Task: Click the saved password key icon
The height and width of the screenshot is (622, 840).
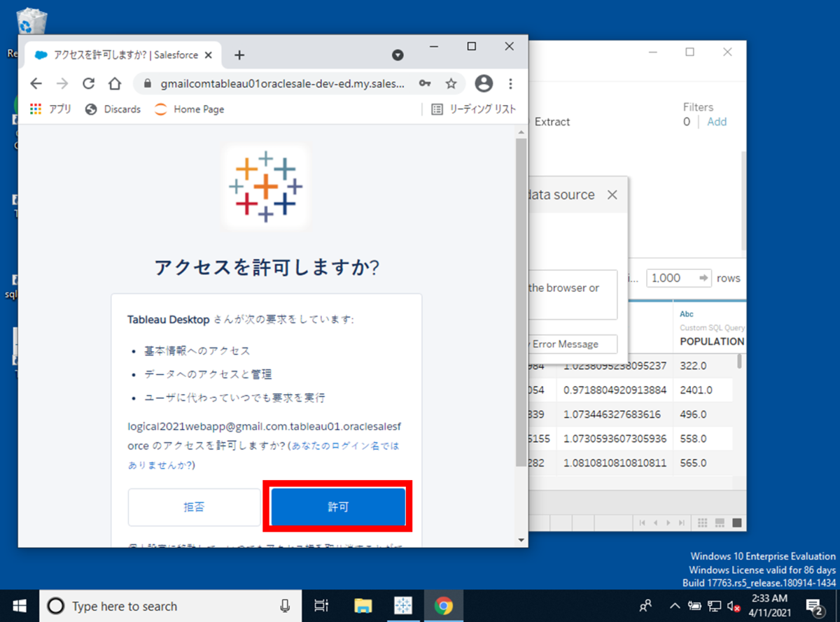Action: click(x=425, y=84)
